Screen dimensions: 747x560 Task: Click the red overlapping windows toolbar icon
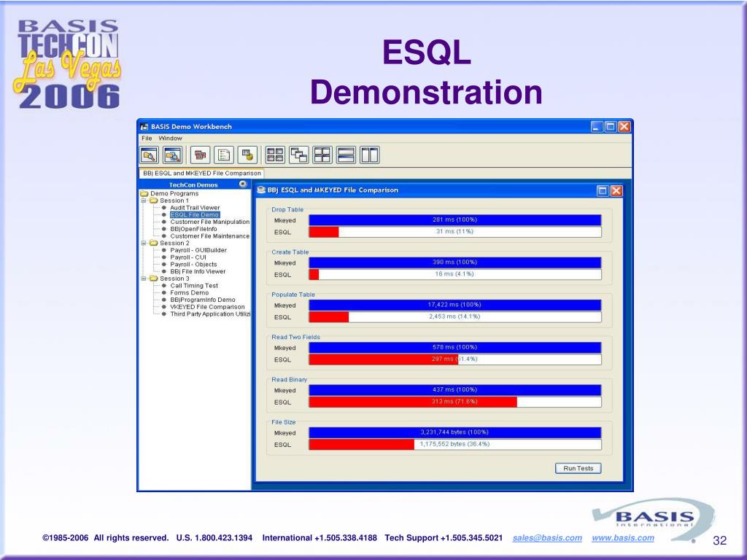200,155
